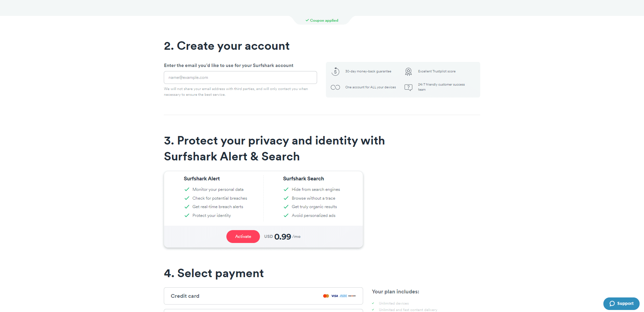Click the 30-day money-back guarantee dollar icon
Screen dimensions: 644x312
pos(335,71)
